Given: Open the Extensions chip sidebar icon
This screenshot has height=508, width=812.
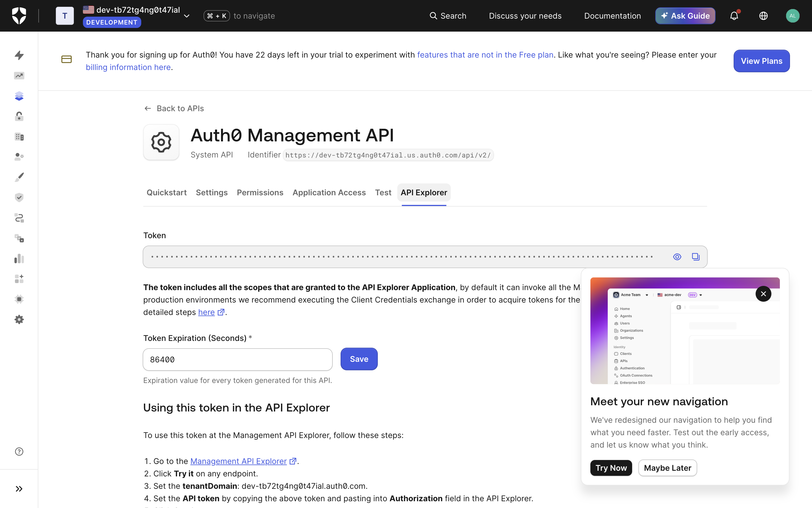Looking at the screenshot, I should (19, 299).
